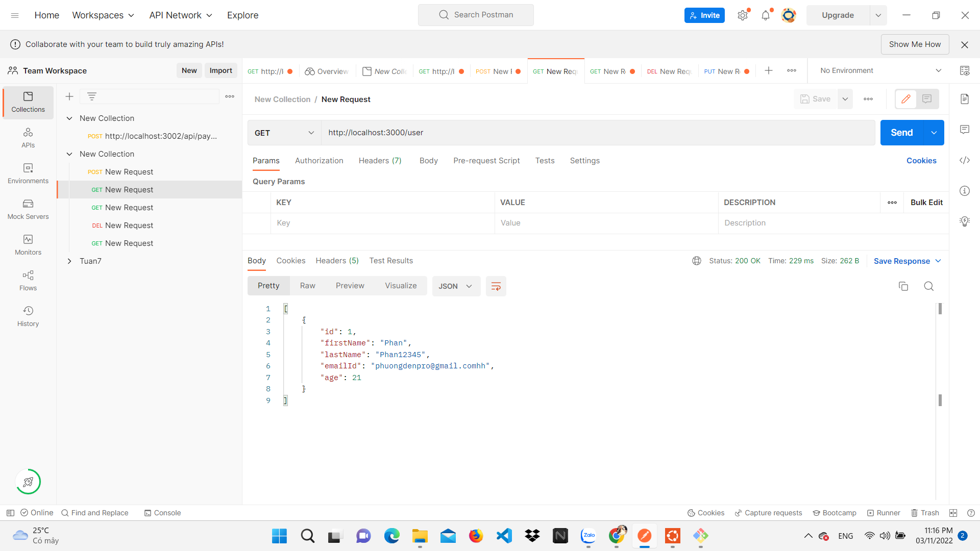Open the Flows sidebar panel

[x=28, y=280]
